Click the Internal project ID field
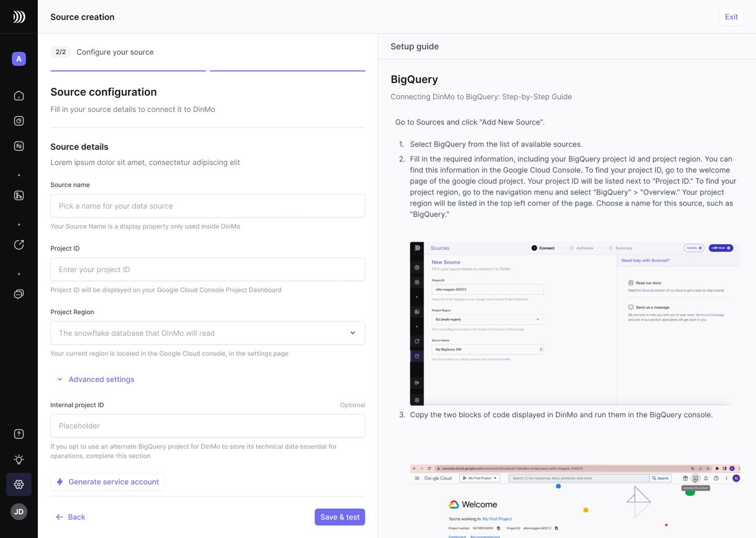 click(x=208, y=426)
